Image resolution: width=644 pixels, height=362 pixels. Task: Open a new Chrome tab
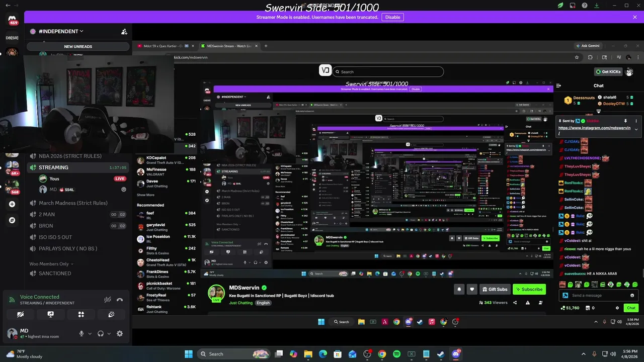(266, 46)
